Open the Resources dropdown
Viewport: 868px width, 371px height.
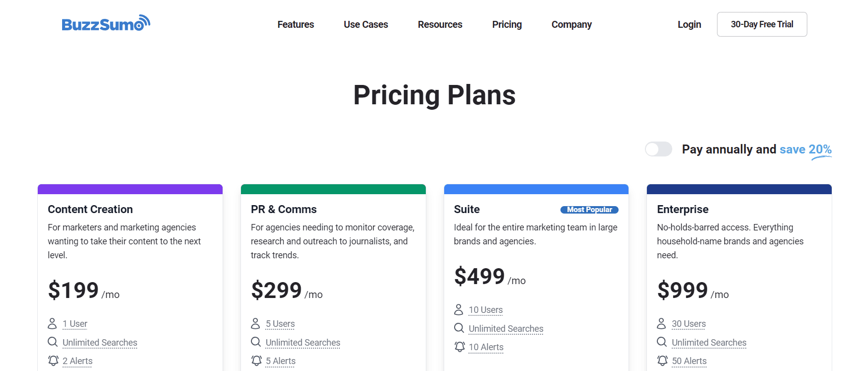point(440,24)
